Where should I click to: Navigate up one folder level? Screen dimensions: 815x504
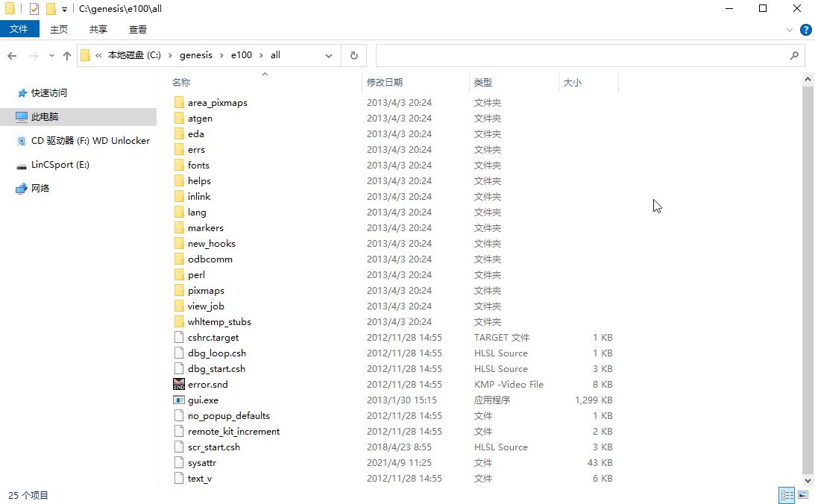[66, 55]
